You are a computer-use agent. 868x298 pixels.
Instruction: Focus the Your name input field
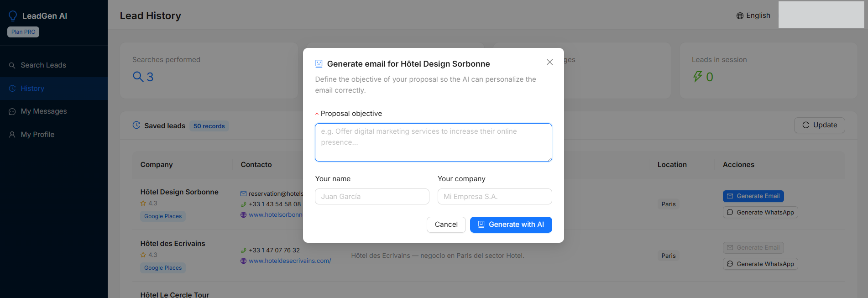pyautogui.click(x=372, y=197)
